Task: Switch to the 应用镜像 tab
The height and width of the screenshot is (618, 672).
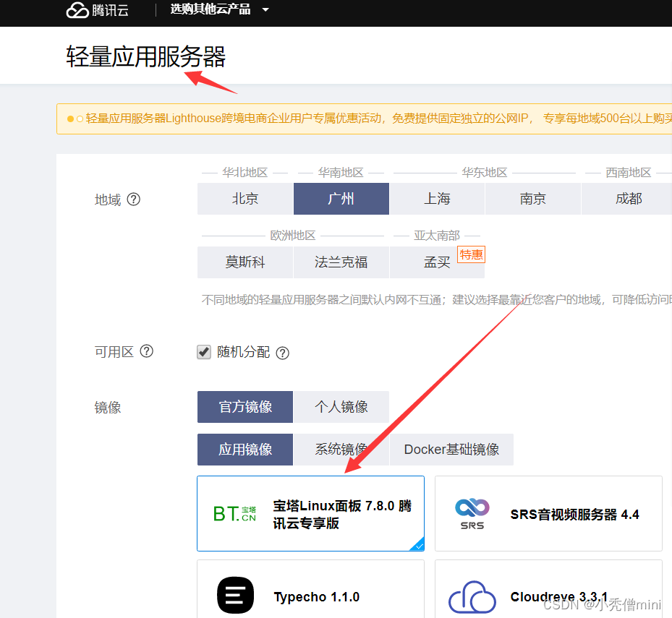Action: [x=245, y=450]
